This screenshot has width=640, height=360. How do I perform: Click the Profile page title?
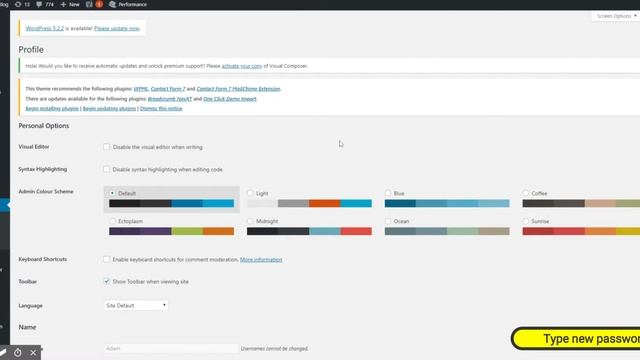(31, 49)
